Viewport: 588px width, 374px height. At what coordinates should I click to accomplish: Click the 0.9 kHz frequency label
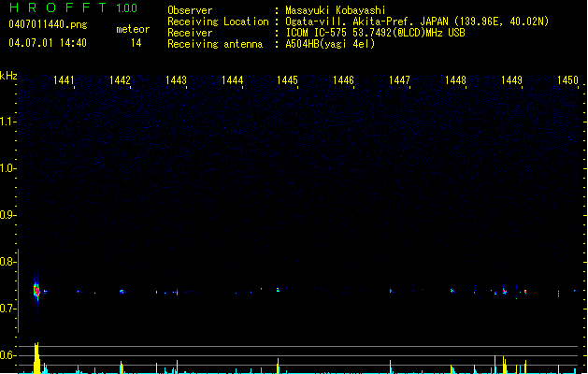point(7,215)
